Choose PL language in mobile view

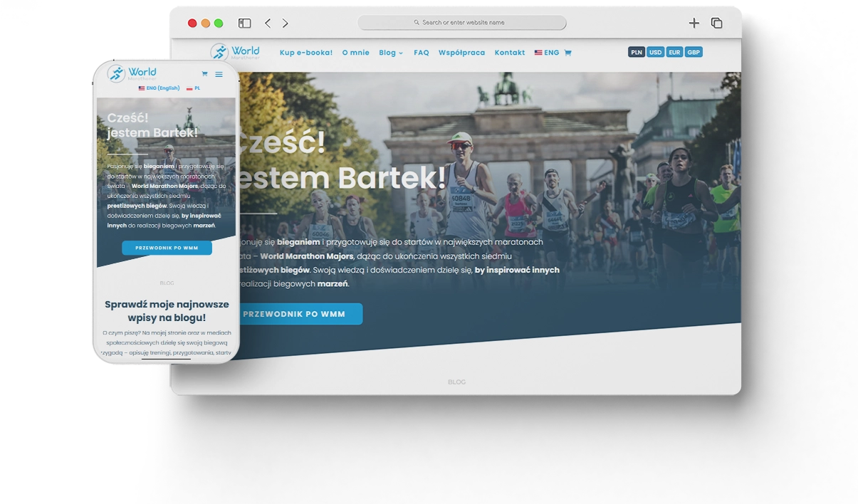point(193,88)
